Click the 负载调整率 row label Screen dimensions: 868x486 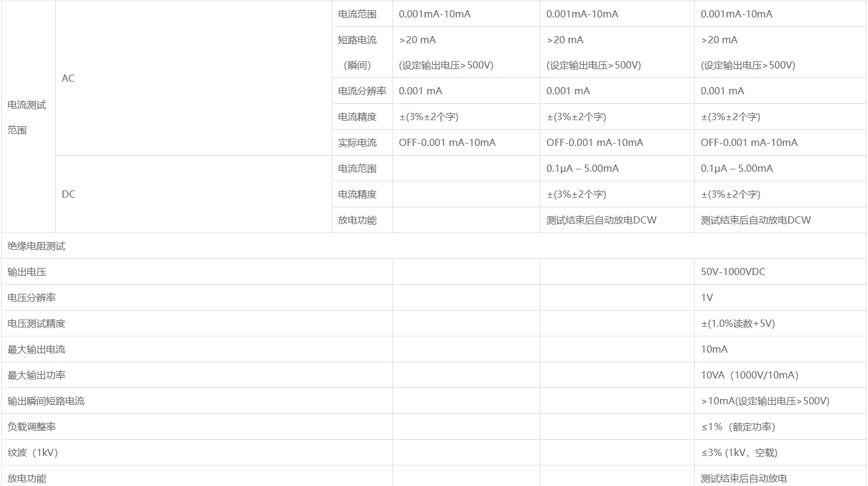[32, 427]
